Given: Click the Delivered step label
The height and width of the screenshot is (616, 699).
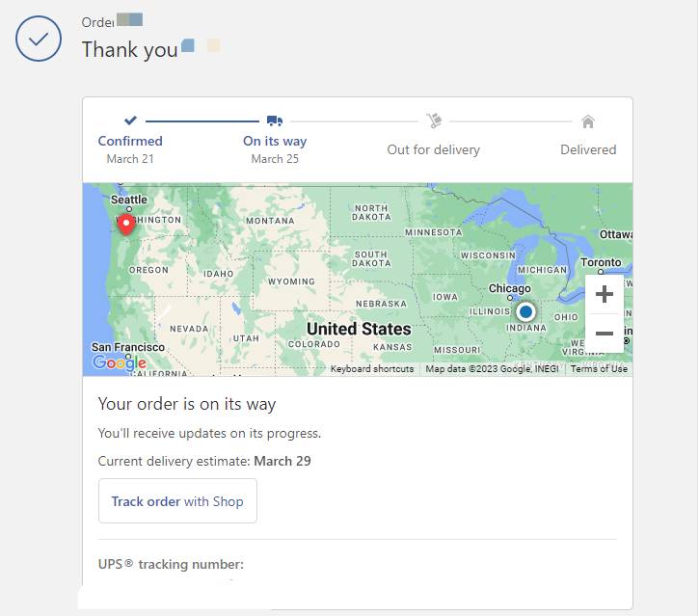Looking at the screenshot, I should click(x=588, y=149).
